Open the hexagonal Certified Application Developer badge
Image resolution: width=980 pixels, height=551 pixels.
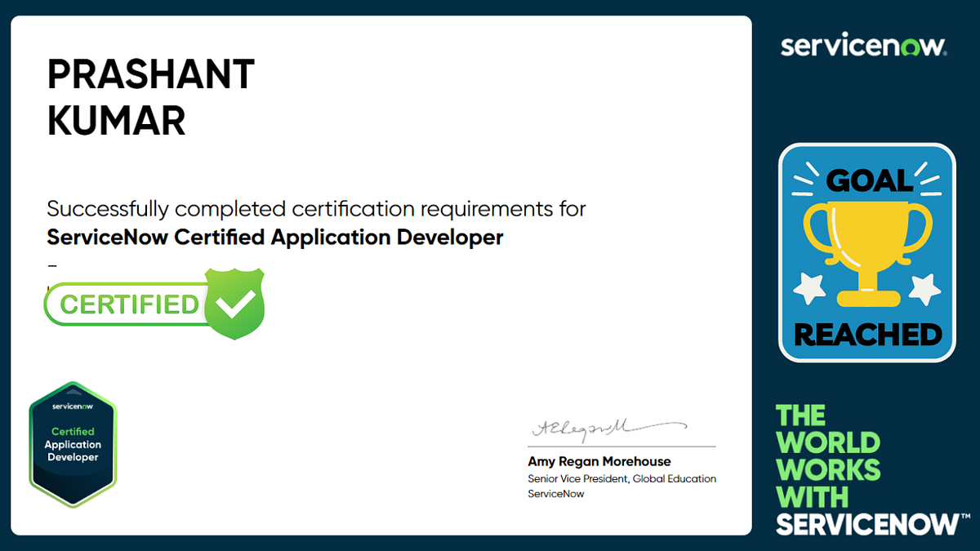(x=73, y=443)
